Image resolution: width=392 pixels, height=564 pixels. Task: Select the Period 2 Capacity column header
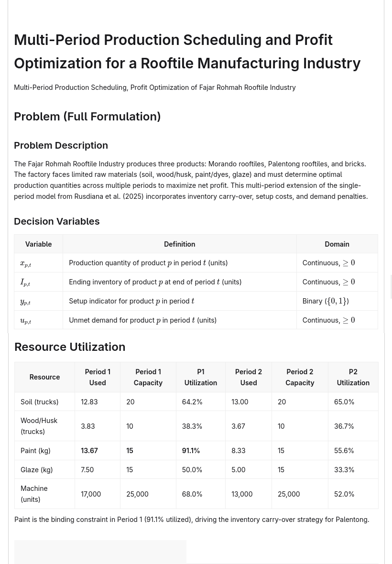tap(300, 377)
